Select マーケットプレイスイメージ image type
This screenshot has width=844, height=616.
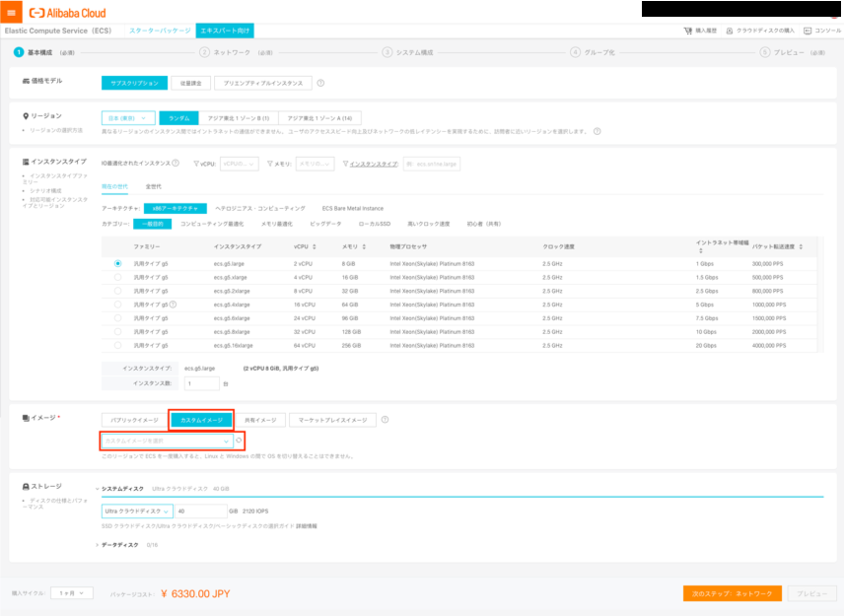(x=332, y=420)
